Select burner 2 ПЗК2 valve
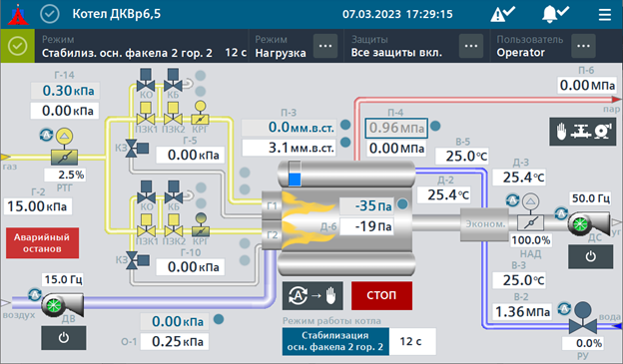The image size is (623, 364). click(174, 225)
